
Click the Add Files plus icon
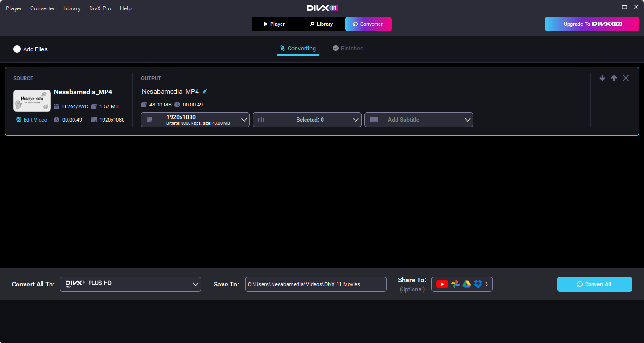tap(17, 49)
